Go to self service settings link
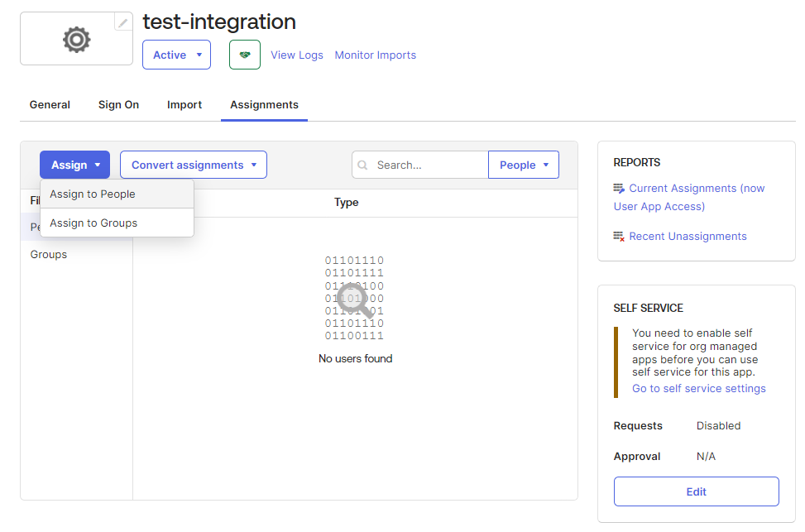 698,389
